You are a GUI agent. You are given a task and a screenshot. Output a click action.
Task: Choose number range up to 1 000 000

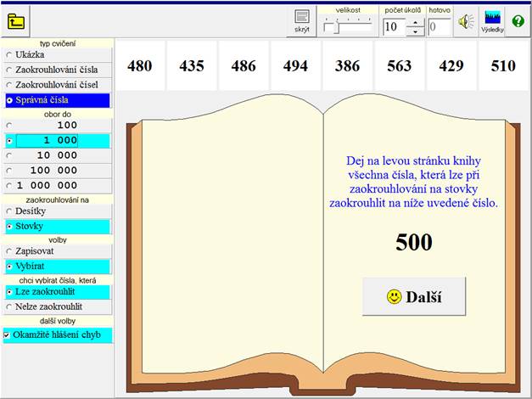point(58,185)
